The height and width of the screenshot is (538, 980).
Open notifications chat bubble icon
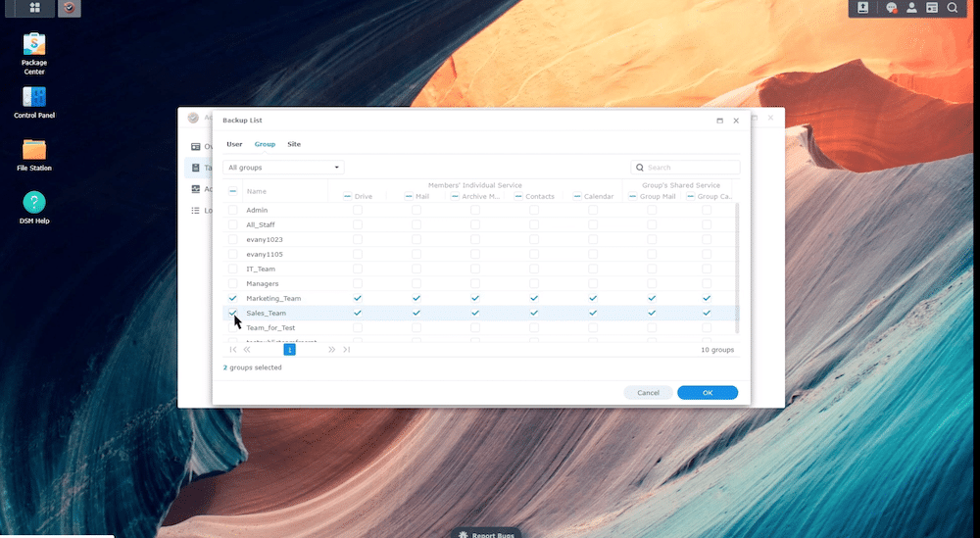(892, 8)
